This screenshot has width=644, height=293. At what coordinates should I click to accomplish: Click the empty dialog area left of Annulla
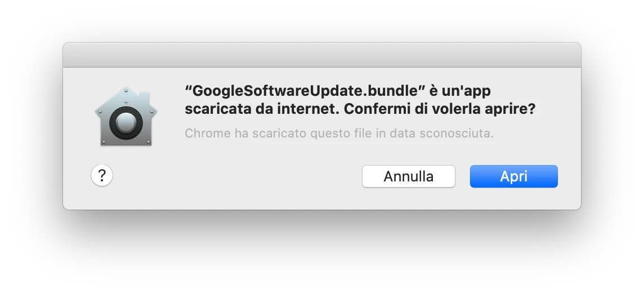point(238,177)
